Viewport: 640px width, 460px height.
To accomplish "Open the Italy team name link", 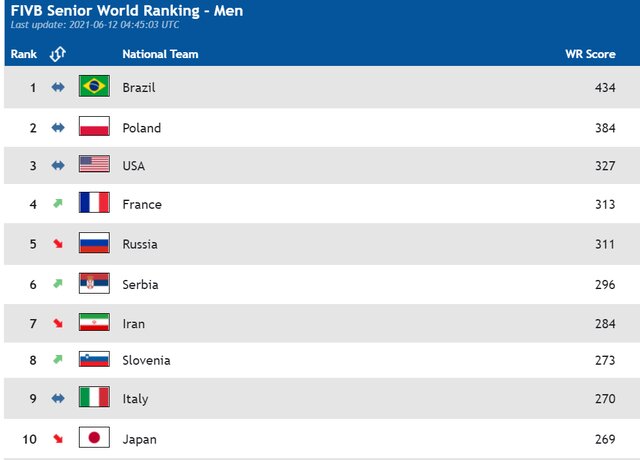I will (x=135, y=399).
